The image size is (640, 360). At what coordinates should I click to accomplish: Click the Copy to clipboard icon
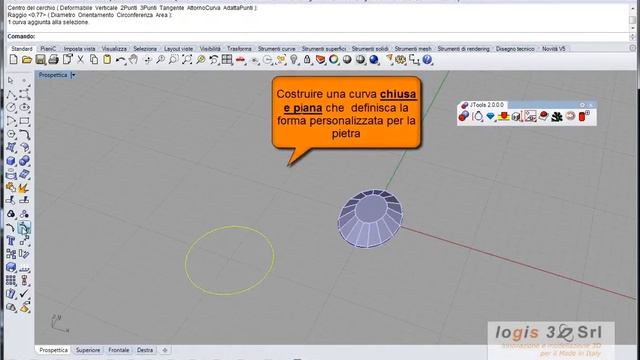click(94, 60)
